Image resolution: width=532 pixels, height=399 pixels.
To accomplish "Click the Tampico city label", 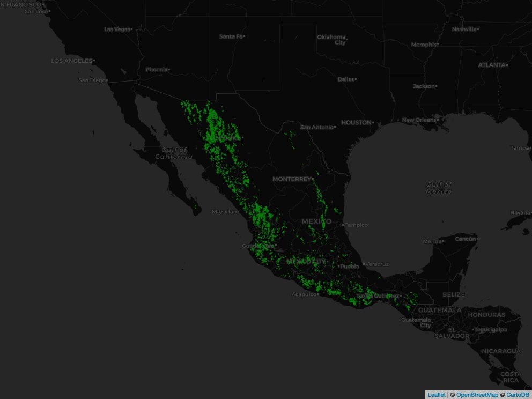I will (x=357, y=225).
